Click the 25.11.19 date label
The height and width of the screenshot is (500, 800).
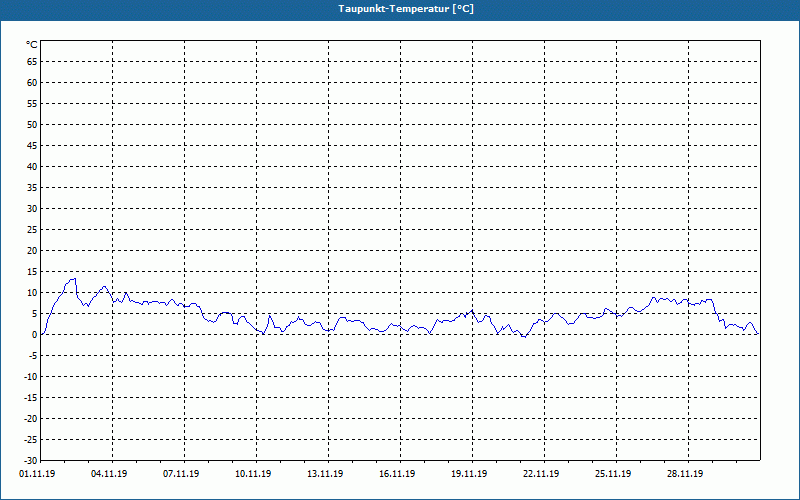click(x=613, y=474)
